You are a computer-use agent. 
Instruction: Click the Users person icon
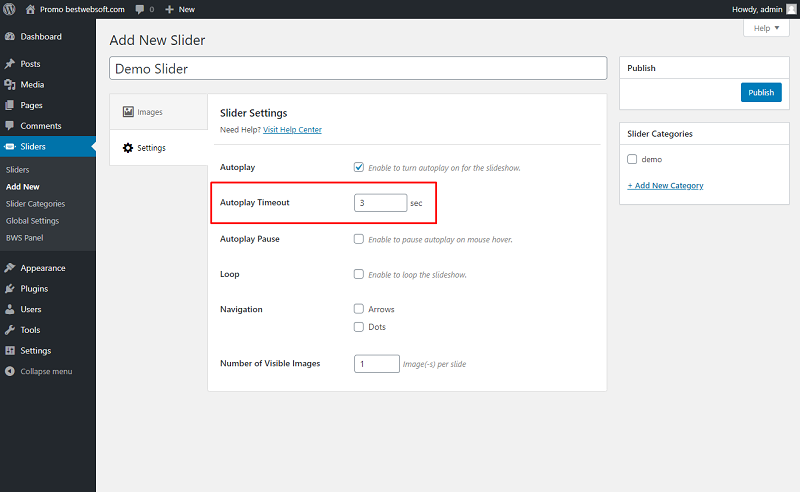pyautogui.click(x=10, y=309)
